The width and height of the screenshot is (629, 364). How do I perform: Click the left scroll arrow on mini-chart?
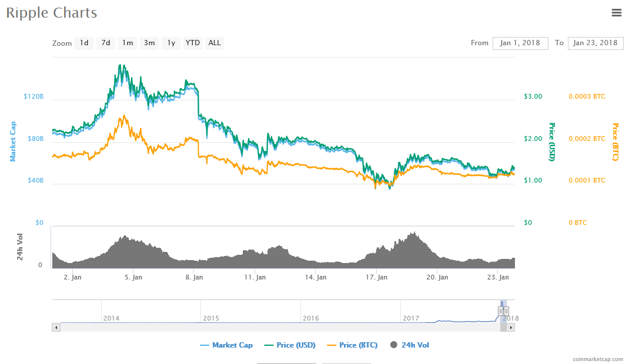tap(56, 328)
